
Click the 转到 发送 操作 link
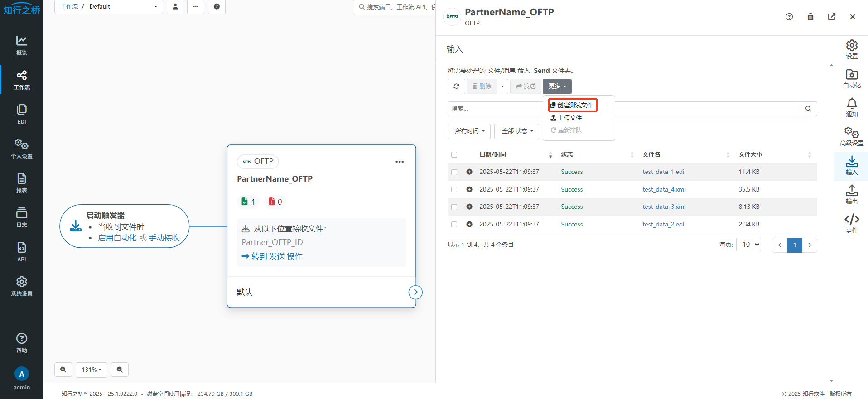tap(272, 256)
